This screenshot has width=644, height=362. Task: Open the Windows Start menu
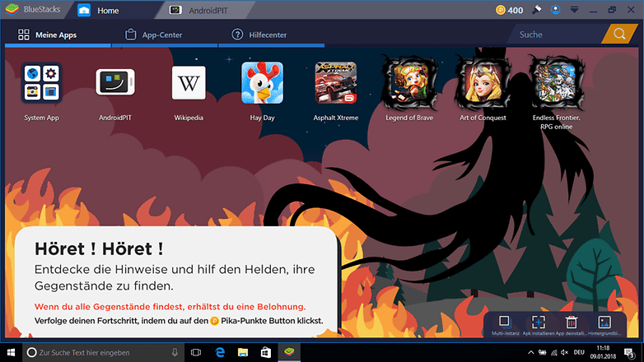[x=11, y=353]
